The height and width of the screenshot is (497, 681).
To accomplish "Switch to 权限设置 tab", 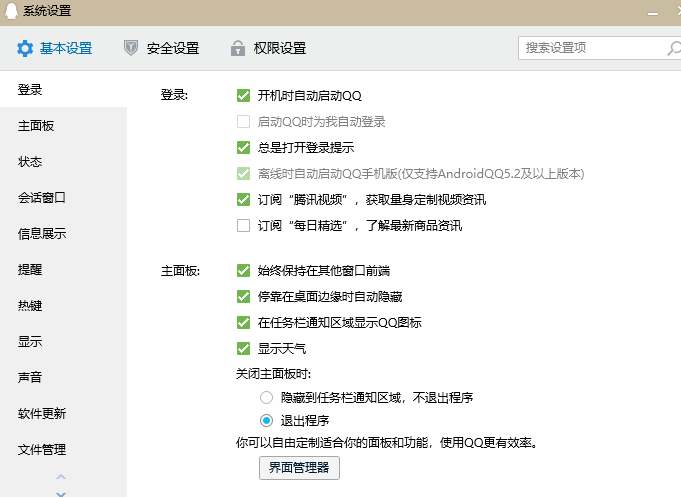I will (x=279, y=48).
